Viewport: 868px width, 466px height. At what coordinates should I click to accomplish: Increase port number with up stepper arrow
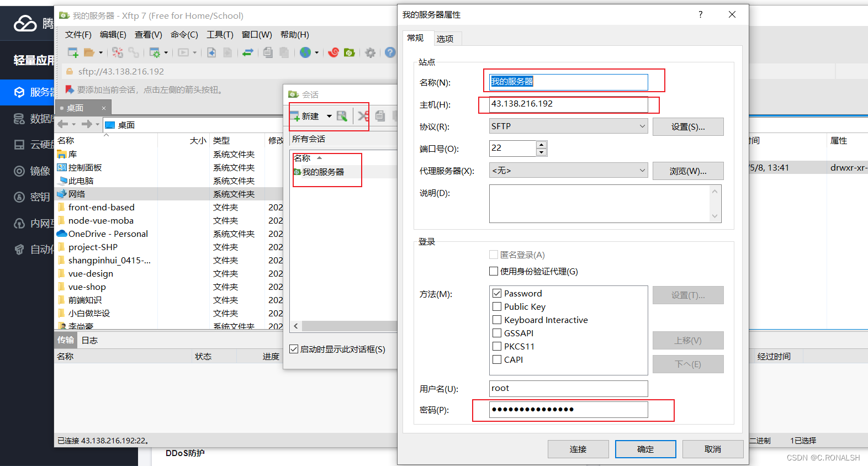(x=541, y=145)
